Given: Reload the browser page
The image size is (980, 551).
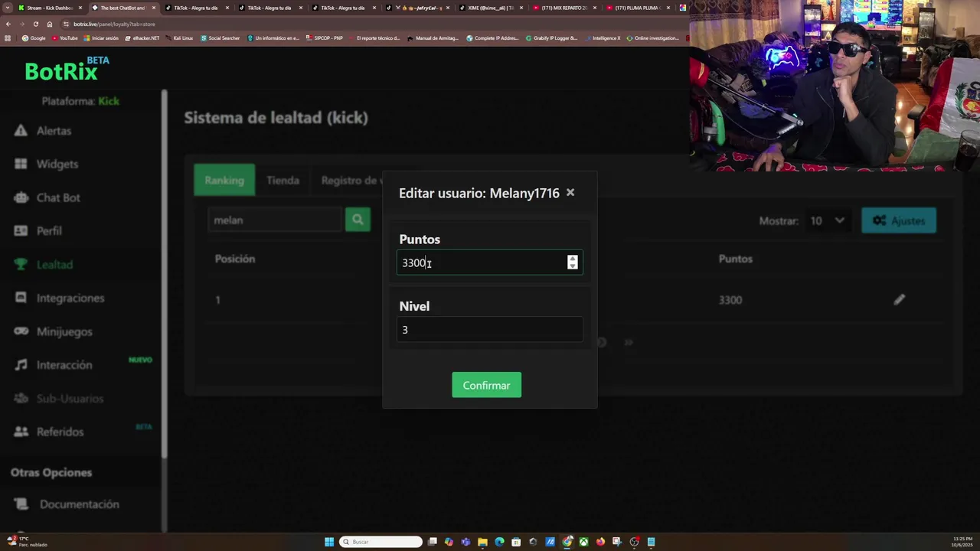Looking at the screenshot, I should pyautogui.click(x=35, y=24).
